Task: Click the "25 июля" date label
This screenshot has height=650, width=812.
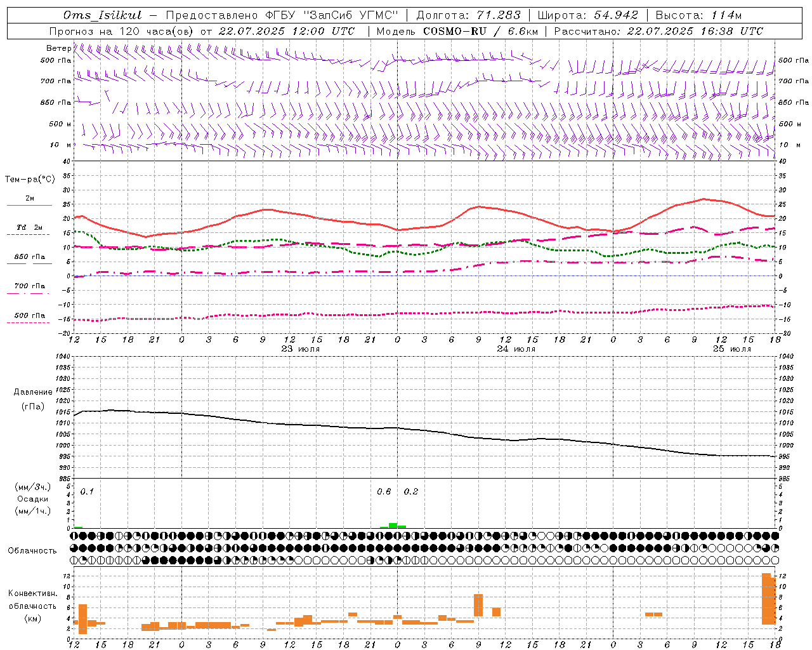Action: [x=732, y=349]
